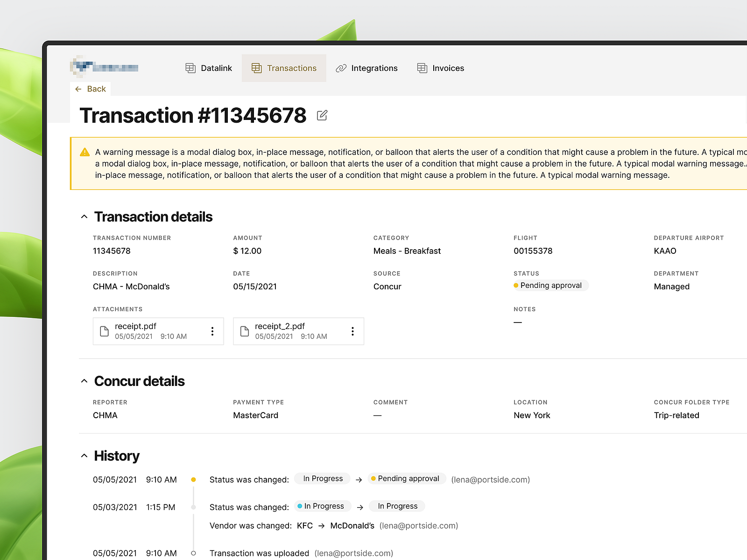The height and width of the screenshot is (560, 747).
Task: Click the warning triangle in the alert banner
Action: [85, 152]
